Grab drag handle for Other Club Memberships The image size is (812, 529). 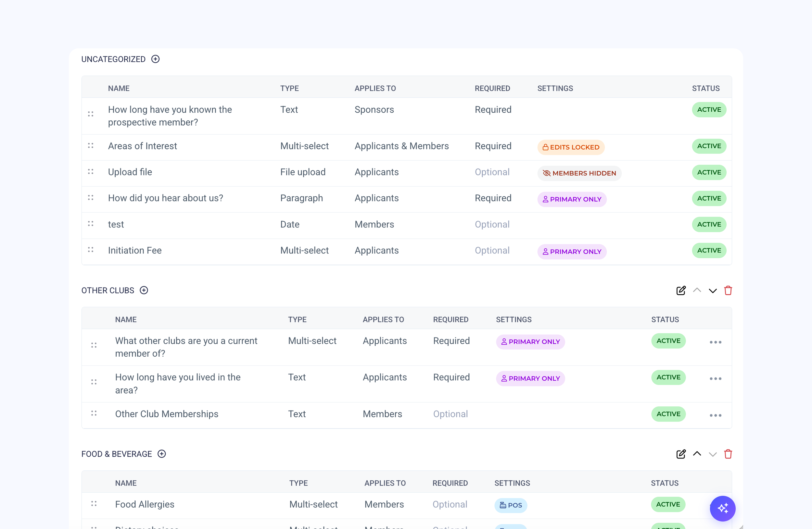(x=94, y=413)
